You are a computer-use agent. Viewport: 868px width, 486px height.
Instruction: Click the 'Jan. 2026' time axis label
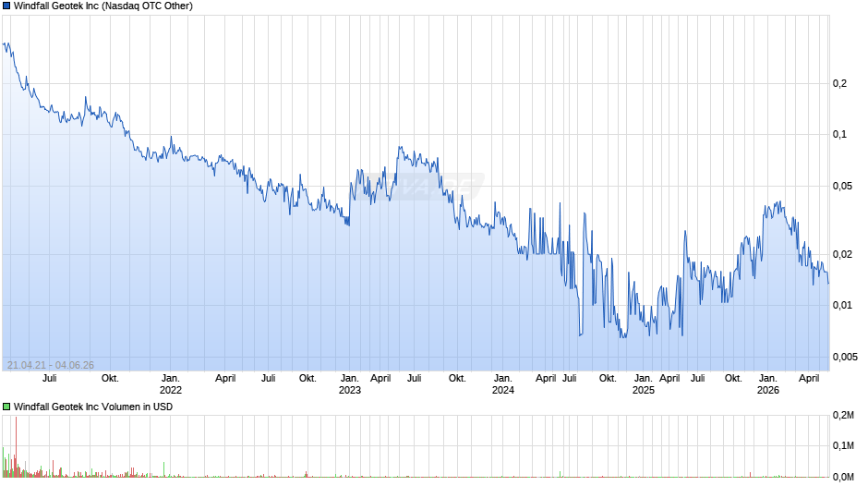coord(767,384)
